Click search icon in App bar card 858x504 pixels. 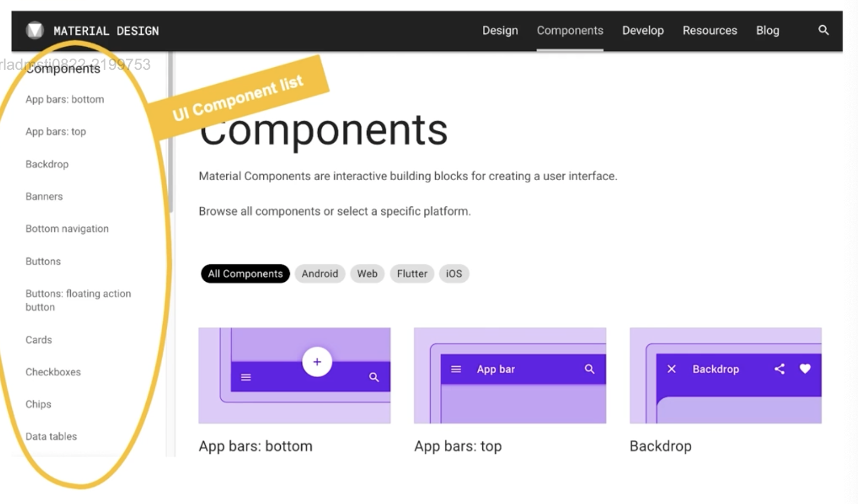(x=590, y=369)
